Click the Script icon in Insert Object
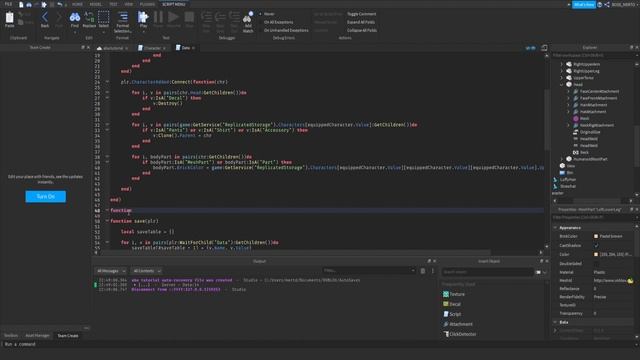 [446, 314]
